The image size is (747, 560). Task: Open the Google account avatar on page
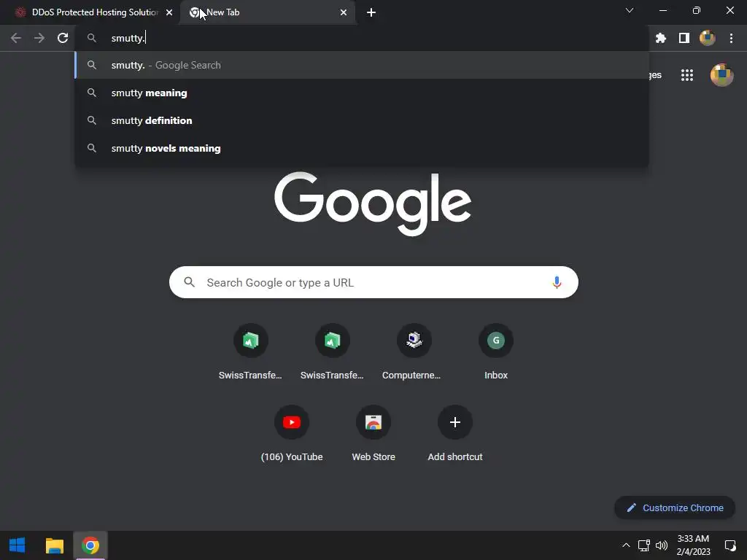pyautogui.click(x=721, y=75)
